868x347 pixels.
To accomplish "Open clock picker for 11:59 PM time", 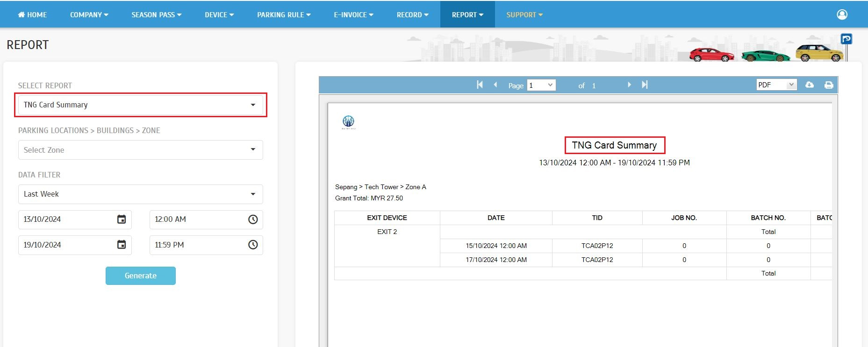I will (x=253, y=244).
